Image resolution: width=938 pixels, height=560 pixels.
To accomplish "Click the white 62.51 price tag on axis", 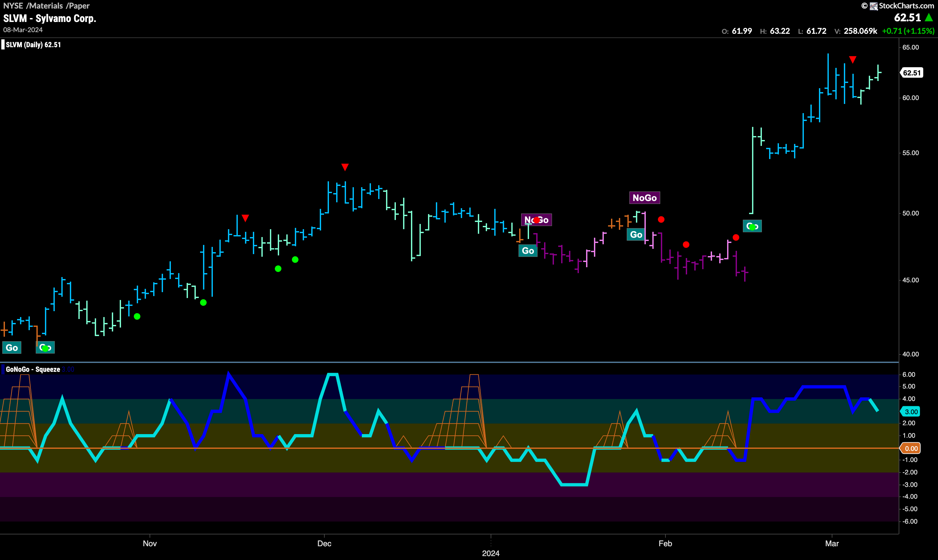I will 912,73.
